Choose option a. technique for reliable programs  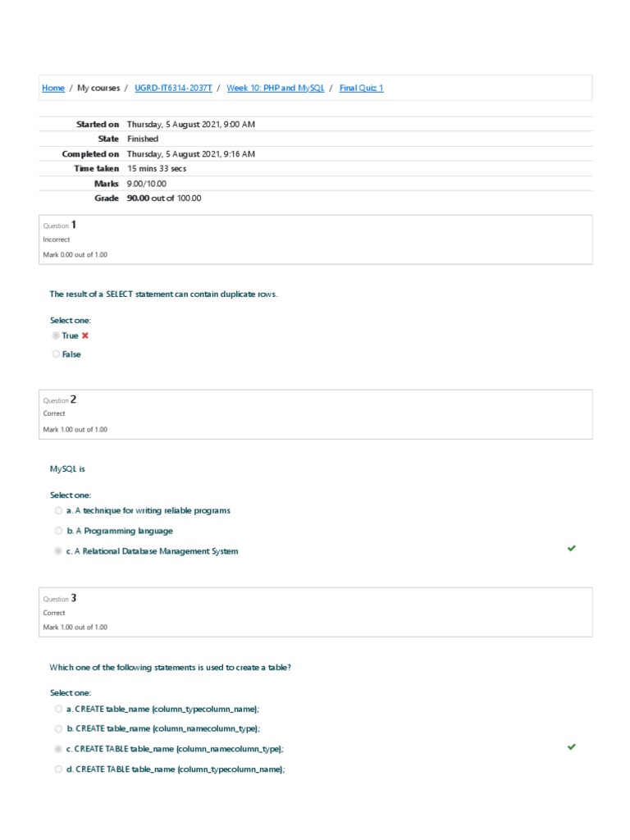(x=59, y=510)
